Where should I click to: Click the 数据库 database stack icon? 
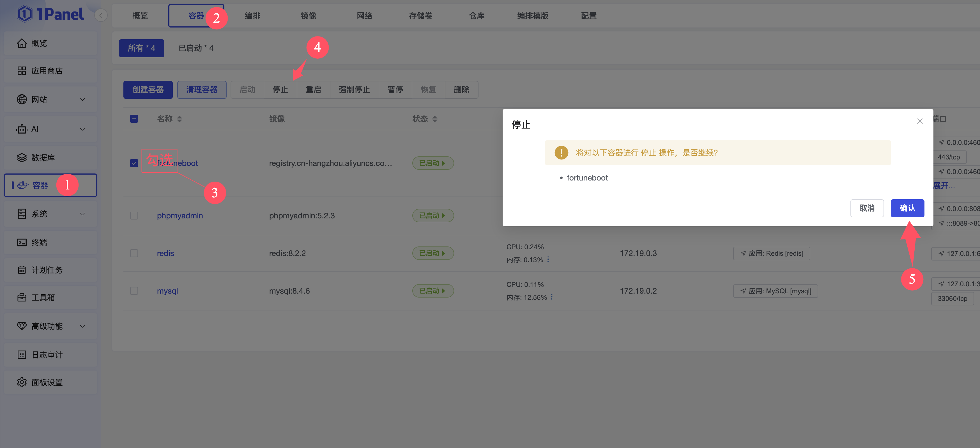(22, 157)
